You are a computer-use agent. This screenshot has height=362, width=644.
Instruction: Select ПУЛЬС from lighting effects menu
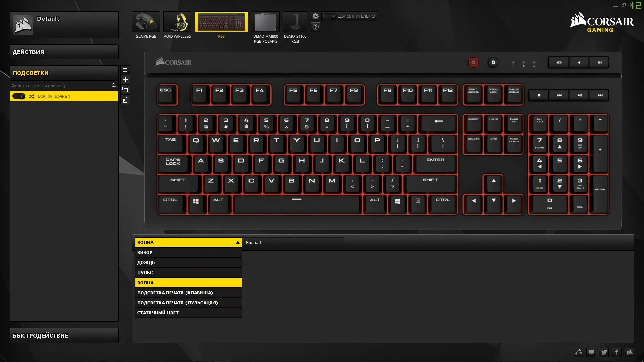point(188,272)
